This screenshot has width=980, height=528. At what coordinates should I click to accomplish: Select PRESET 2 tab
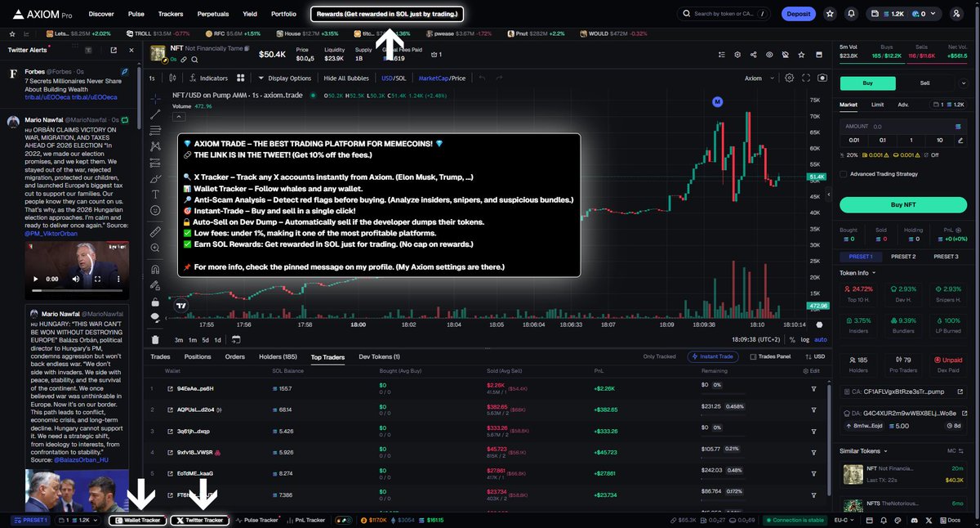click(902, 257)
